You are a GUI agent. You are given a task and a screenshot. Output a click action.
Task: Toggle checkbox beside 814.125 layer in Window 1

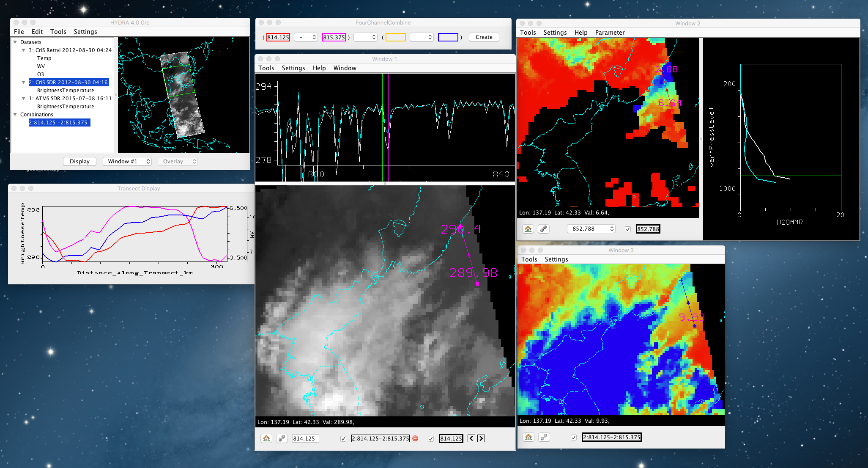[431, 438]
